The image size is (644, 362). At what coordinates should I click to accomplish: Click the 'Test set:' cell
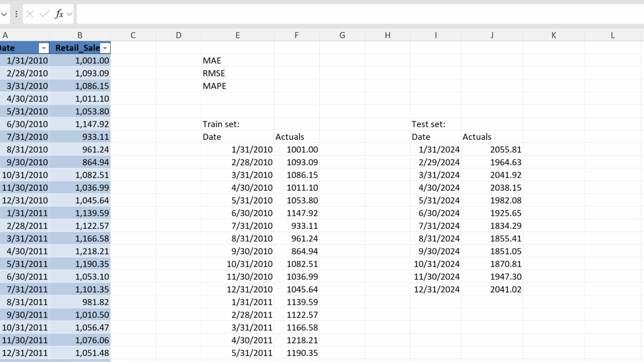pos(435,124)
